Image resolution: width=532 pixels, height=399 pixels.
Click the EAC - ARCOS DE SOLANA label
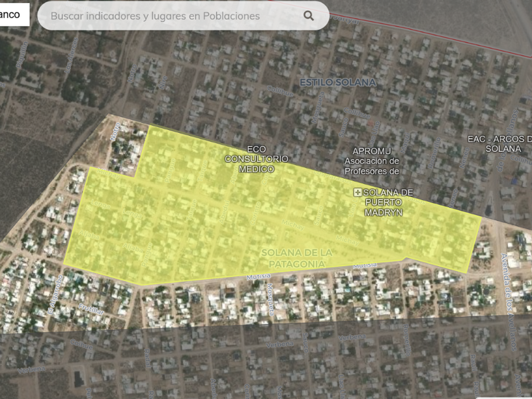pyautogui.click(x=500, y=144)
